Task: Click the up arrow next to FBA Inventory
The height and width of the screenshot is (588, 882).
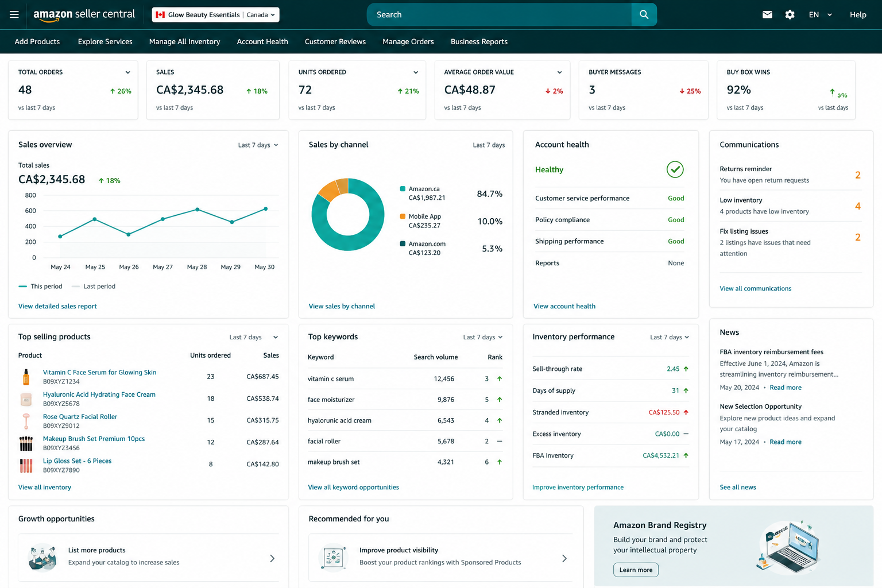Action: (x=686, y=455)
